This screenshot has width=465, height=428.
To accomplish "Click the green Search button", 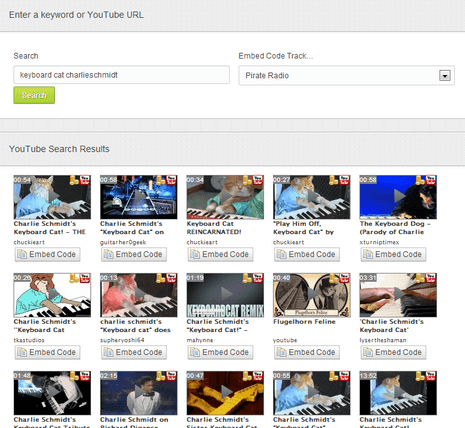I will coord(34,95).
